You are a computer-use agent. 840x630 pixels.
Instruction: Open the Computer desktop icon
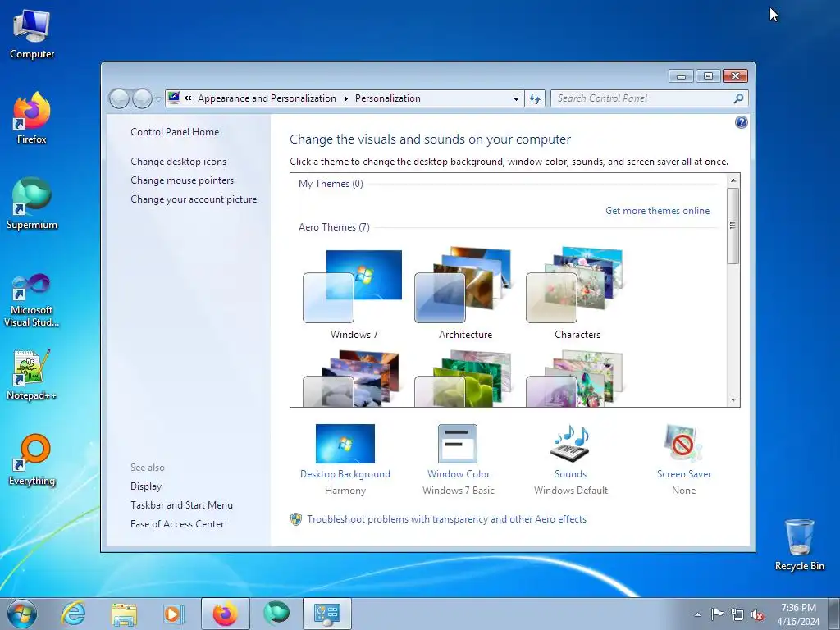click(32, 34)
